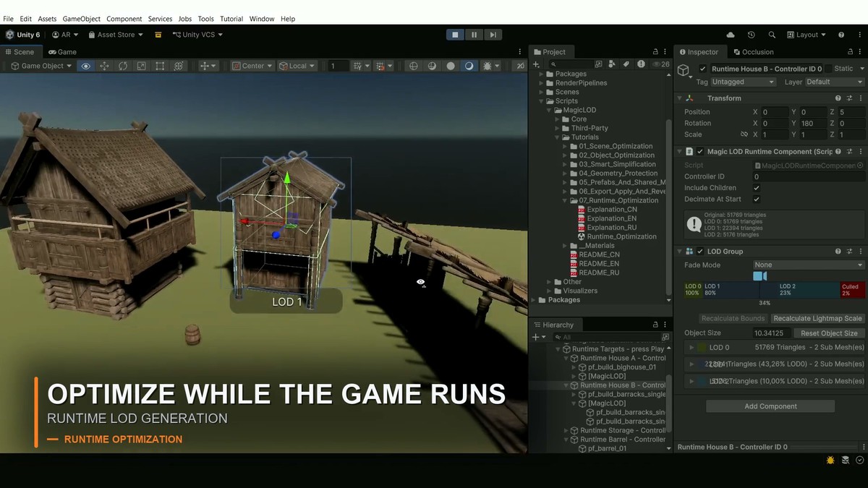Open Transform component preset icon
The image size is (868, 488).
coord(849,98)
